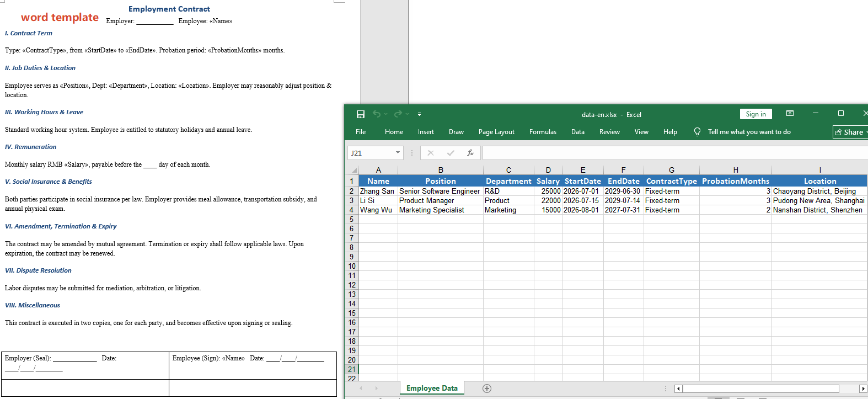Click the Name Box showing J21

click(x=371, y=153)
